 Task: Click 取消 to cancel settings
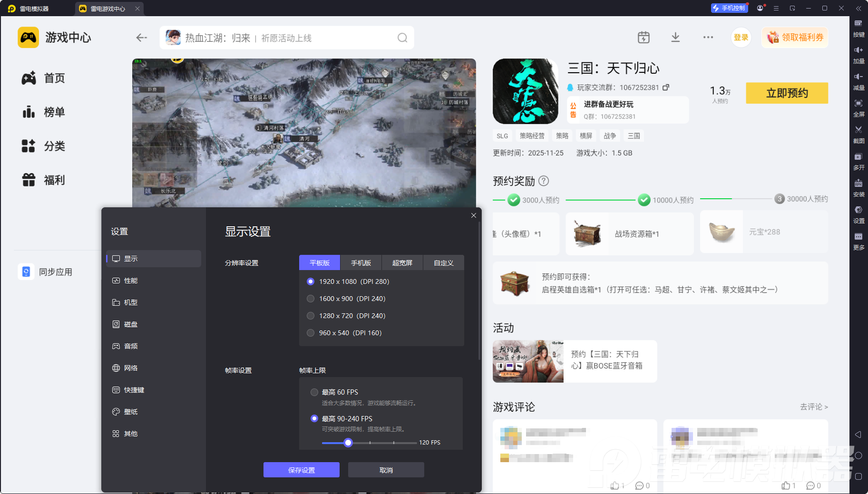386,470
